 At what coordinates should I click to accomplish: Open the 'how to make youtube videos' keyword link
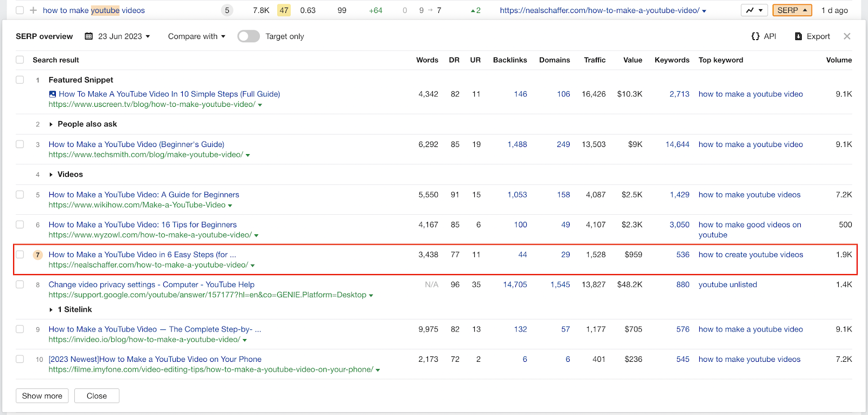(x=94, y=10)
